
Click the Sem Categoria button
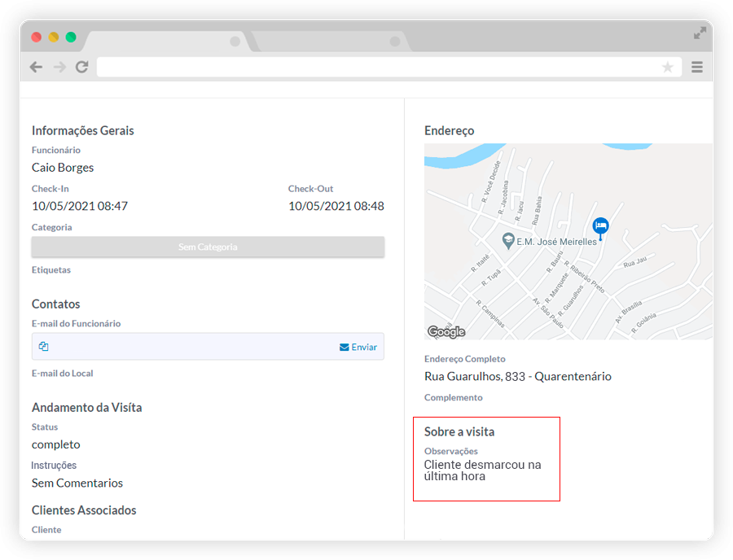(x=208, y=247)
